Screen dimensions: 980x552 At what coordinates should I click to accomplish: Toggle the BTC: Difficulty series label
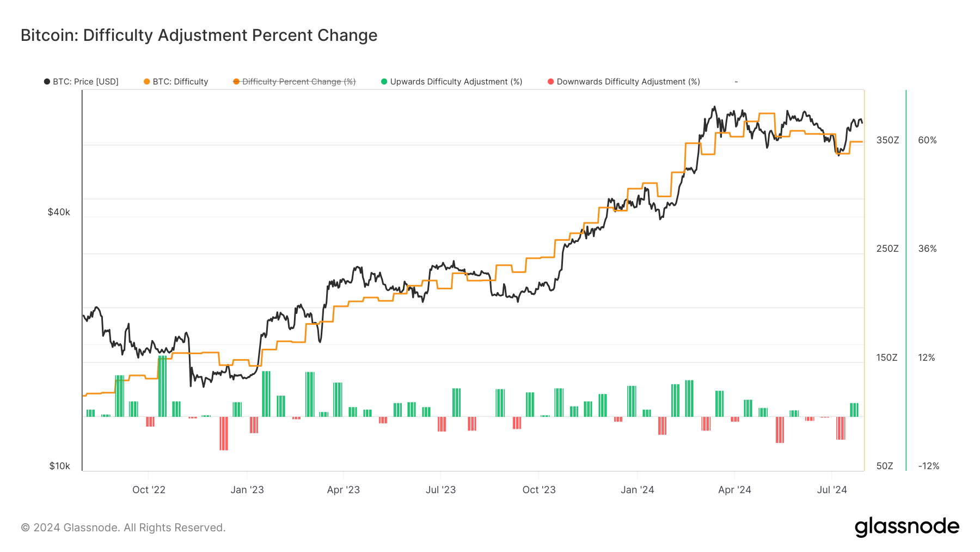[180, 82]
